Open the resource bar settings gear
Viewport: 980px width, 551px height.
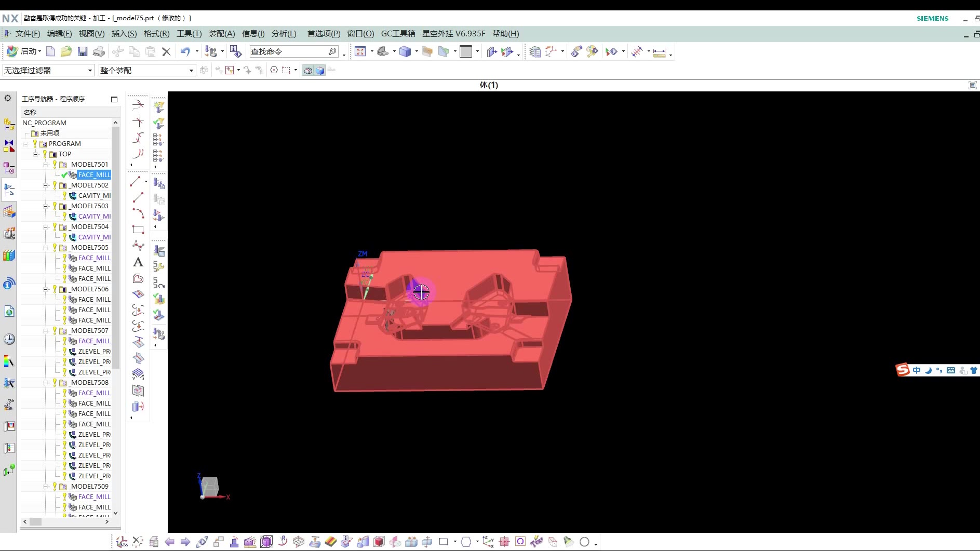[x=8, y=98]
